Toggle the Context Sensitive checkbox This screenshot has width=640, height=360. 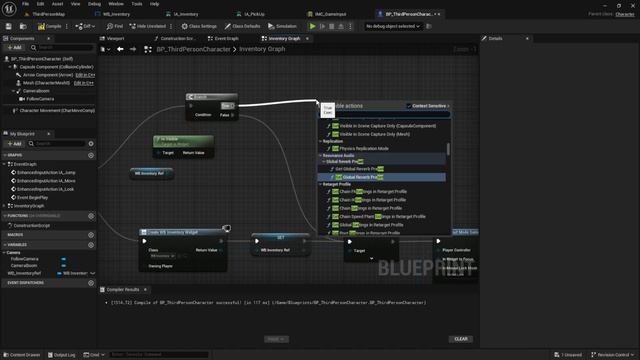pos(409,106)
